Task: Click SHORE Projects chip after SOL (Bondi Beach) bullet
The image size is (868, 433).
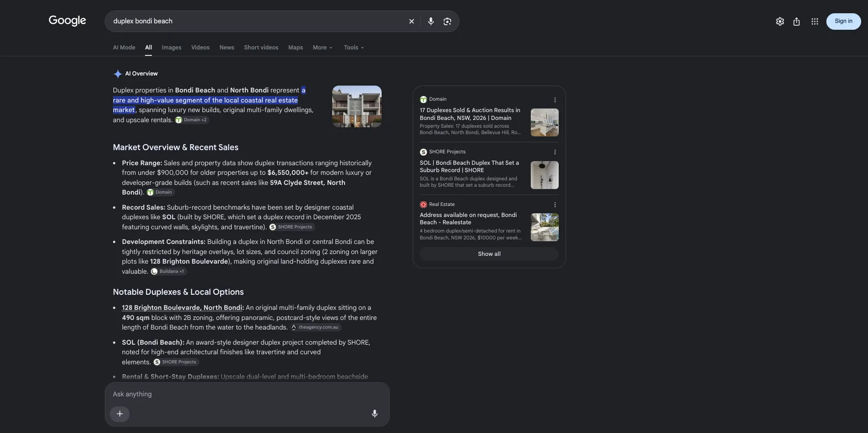Action: click(176, 362)
